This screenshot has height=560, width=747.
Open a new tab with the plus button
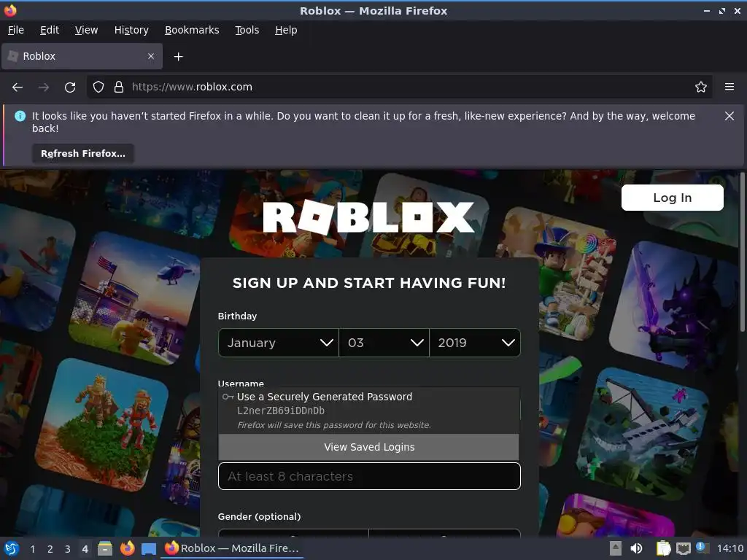pyautogui.click(x=178, y=57)
